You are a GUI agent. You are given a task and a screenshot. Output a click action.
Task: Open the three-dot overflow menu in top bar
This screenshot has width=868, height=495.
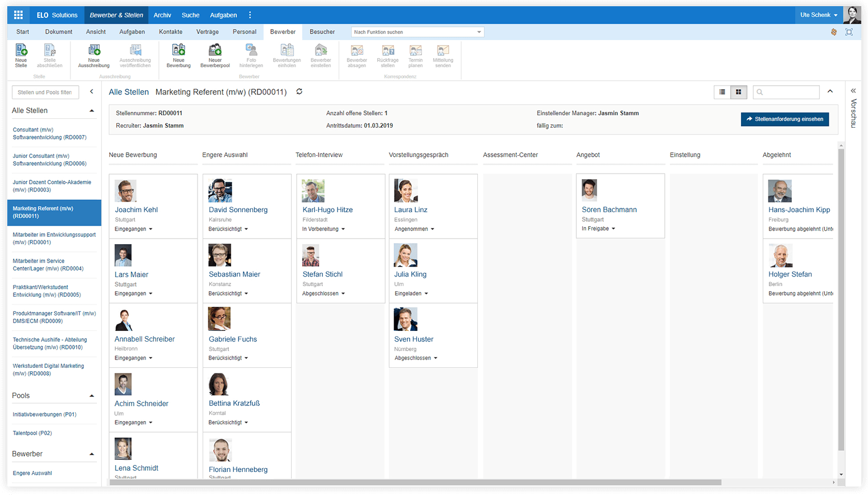tap(250, 15)
